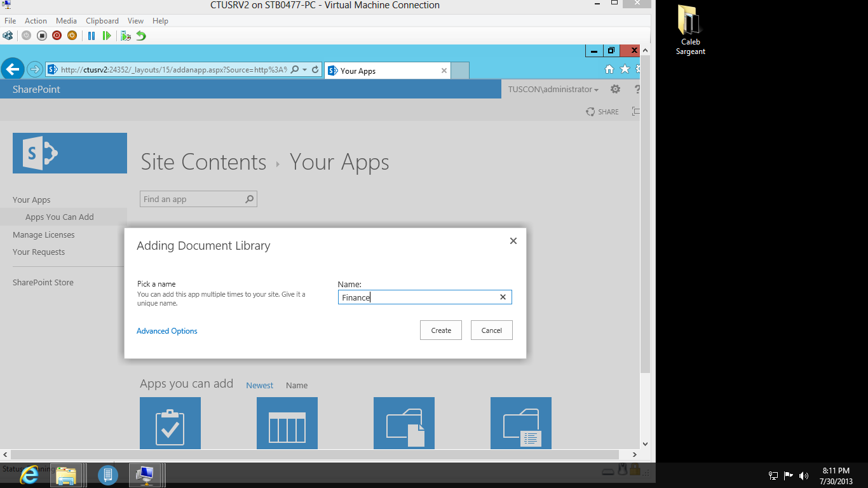Open a new blank browser tab

460,71
